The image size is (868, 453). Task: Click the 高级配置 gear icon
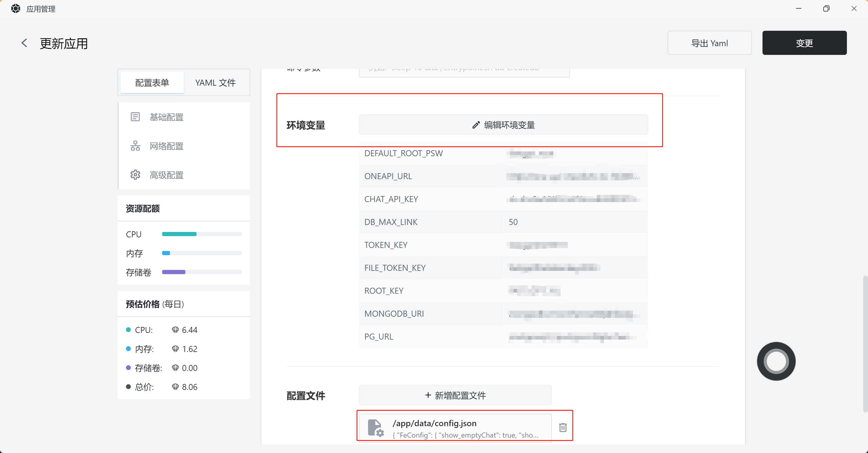click(135, 175)
